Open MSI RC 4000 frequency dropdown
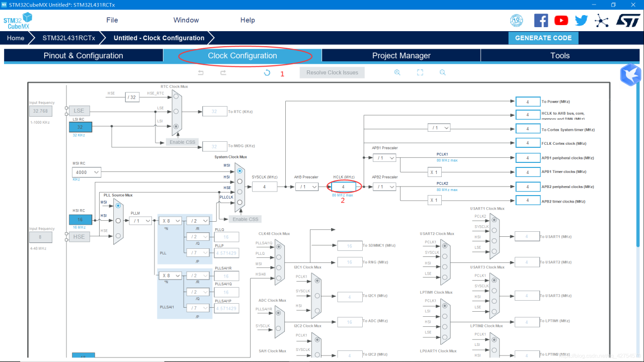This screenshot has height=362, width=644. point(87,172)
